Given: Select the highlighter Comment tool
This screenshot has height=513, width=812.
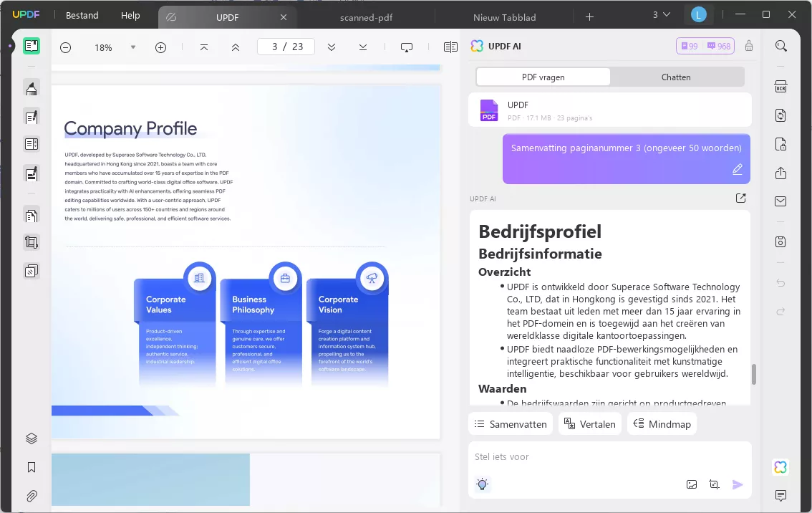Looking at the screenshot, I should pyautogui.click(x=32, y=89).
